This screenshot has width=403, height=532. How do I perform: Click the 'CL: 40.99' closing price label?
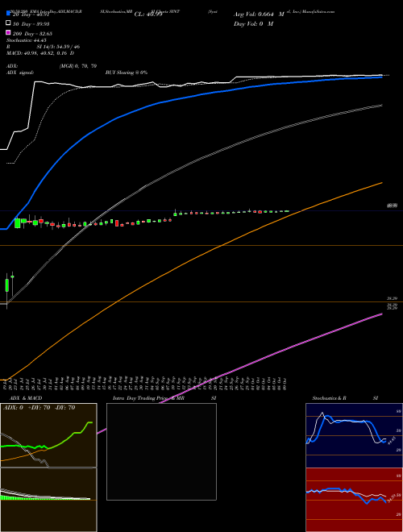[148, 15]
